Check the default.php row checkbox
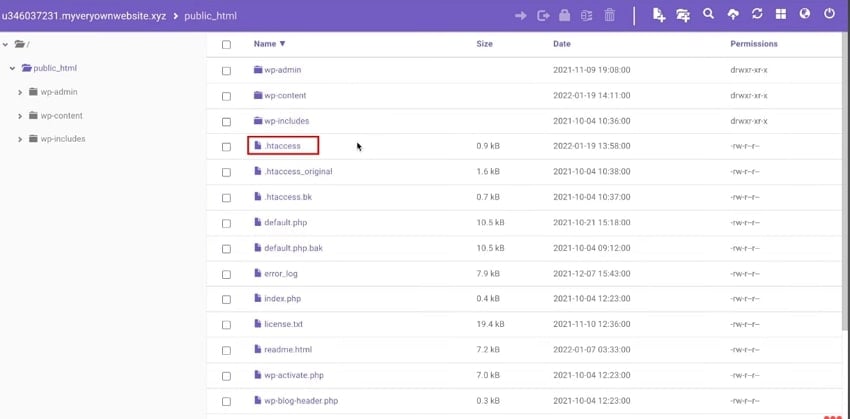This screenshot has width=850, height=419. tap(226, 223)
